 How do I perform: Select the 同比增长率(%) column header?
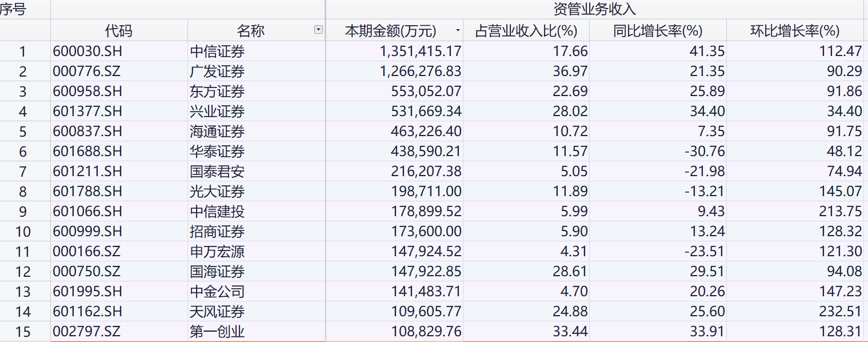coord(658,30)
